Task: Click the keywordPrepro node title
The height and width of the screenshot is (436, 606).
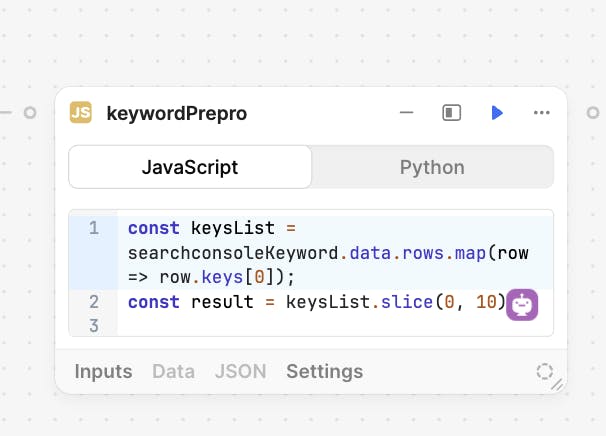Action: point(176,113)
